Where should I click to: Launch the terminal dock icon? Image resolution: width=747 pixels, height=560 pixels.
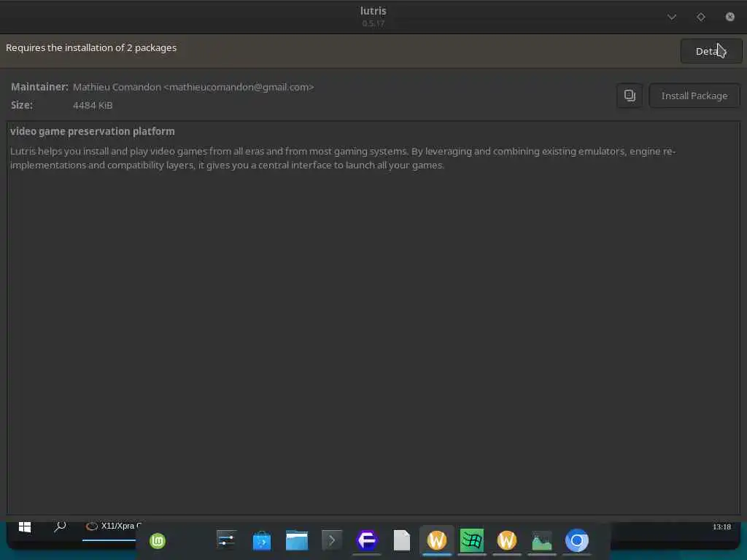click(332, 540)
